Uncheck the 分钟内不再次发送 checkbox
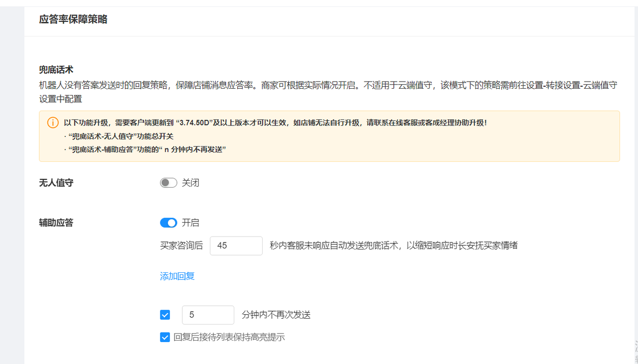Image resolution: width=638 pixels, height=364 pixels. click(x=165, y=315)
